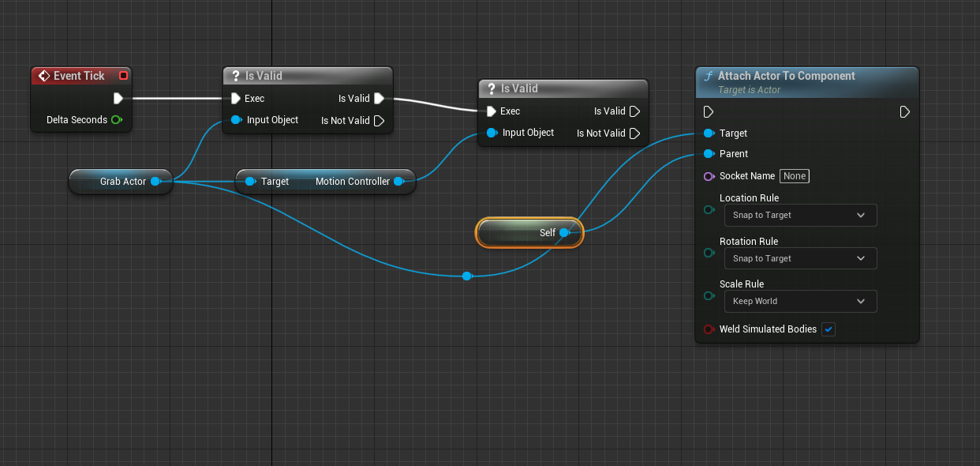Click Is Valid output pin of first Is Valid node
The image size is (980, 466).
379,99
